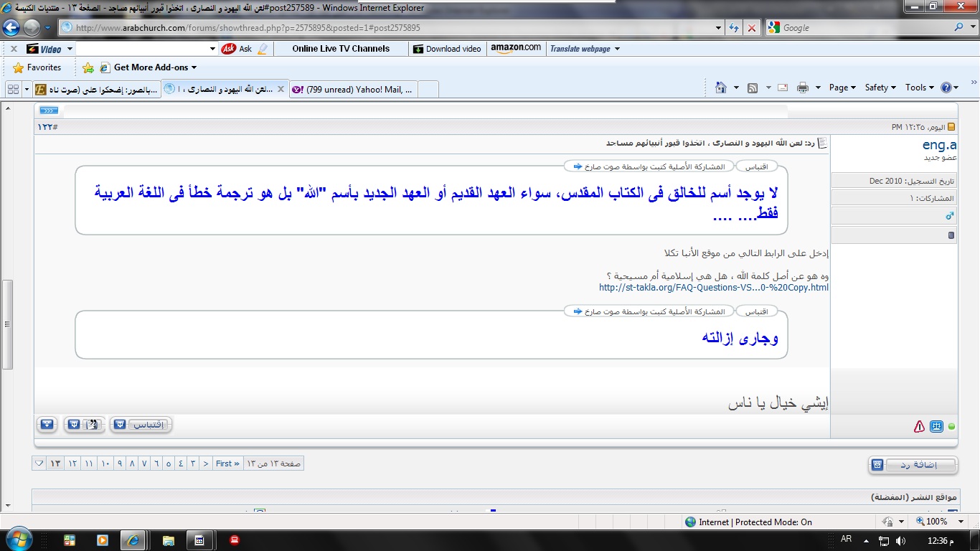980x551 pixels.
Task: Open the Tools menu
Action: [x=919, y=88]
